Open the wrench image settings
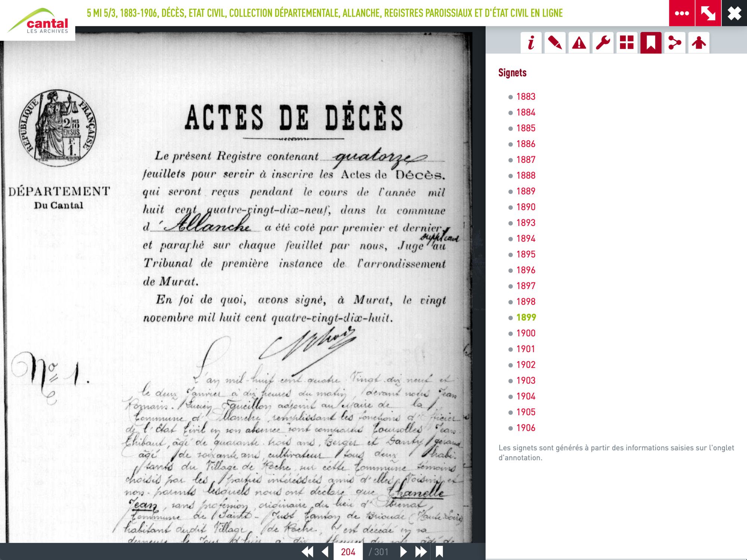The width and height of the screenshot is (747, 560). (x=603, y=43)
